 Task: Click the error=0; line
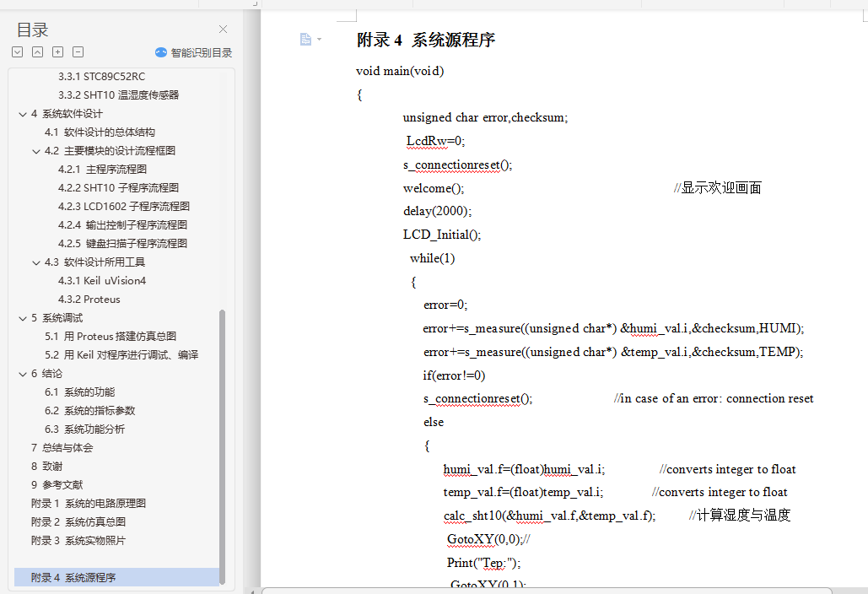(445, 305)
